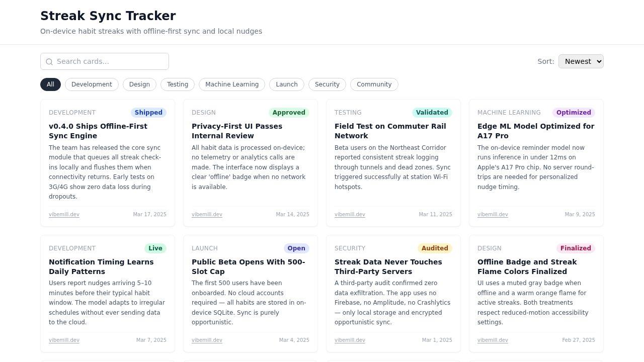Viewport: 644px width, 362px height.
Task: Open vibemill.dev link on Notification Timing card
Action: [64, 340]
